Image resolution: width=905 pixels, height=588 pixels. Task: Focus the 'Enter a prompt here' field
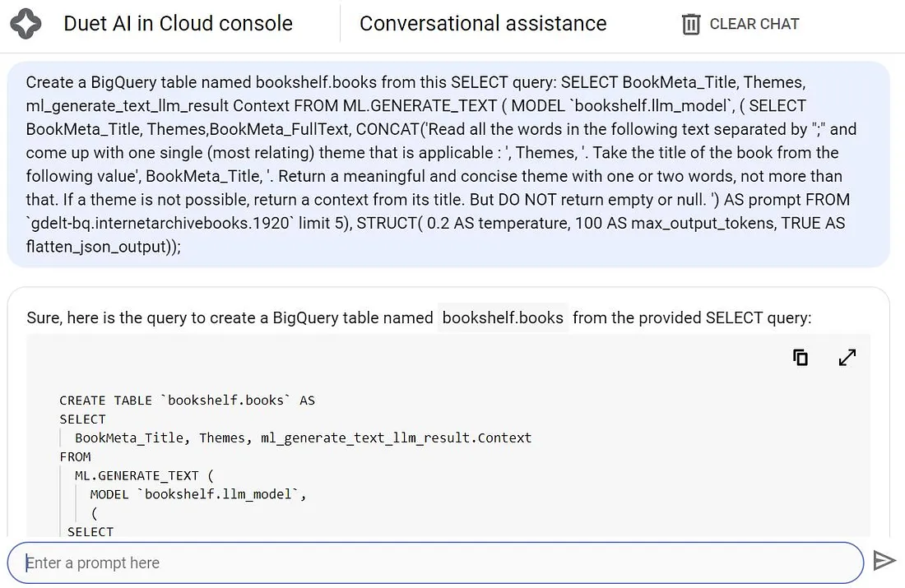pos(436,563)
